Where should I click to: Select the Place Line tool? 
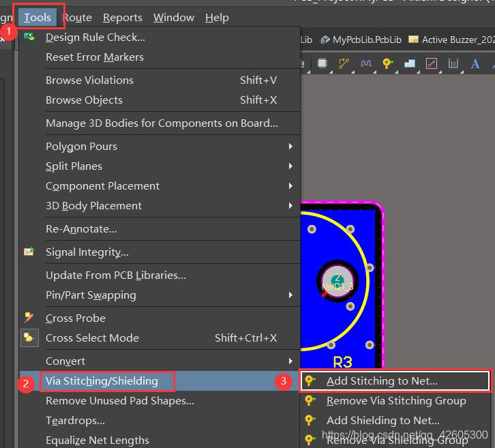click(x=431, y=63)
